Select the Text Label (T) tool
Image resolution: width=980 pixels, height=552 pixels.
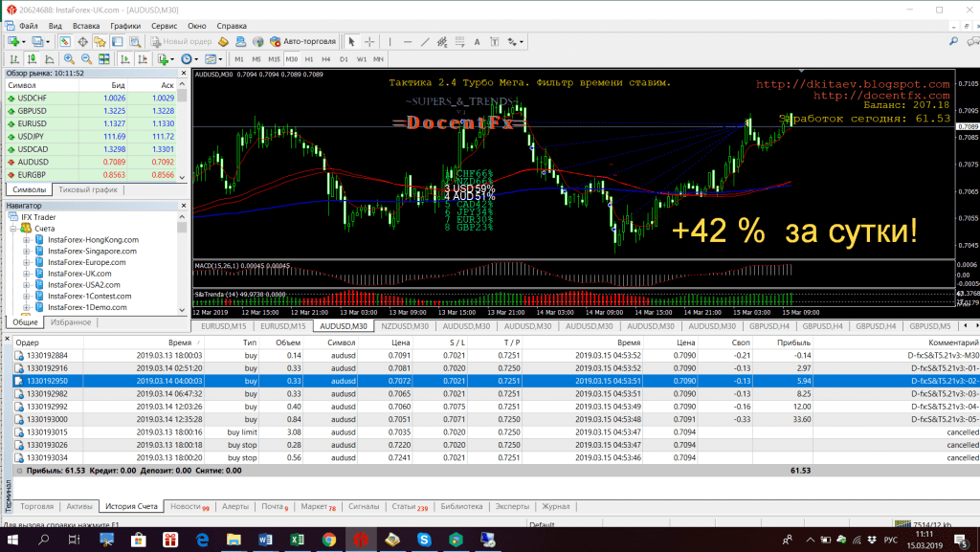pos(495,42)
